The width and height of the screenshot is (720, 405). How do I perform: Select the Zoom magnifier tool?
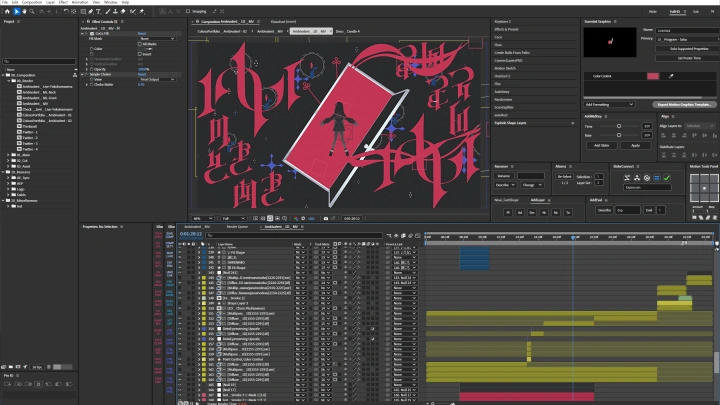32,11
